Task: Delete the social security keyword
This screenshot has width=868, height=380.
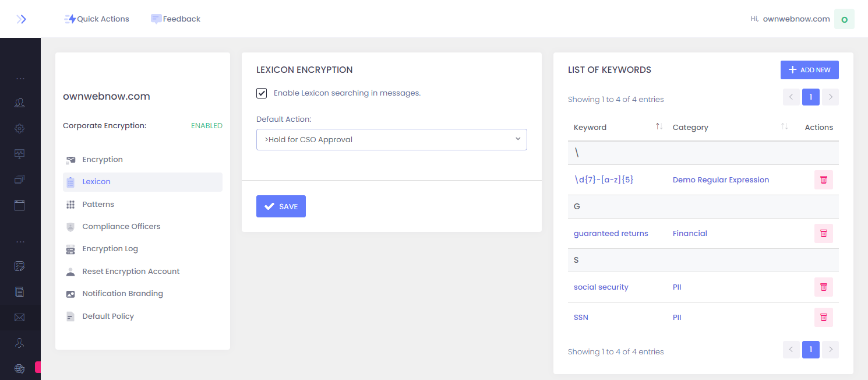Action: (x=823, y=287)
